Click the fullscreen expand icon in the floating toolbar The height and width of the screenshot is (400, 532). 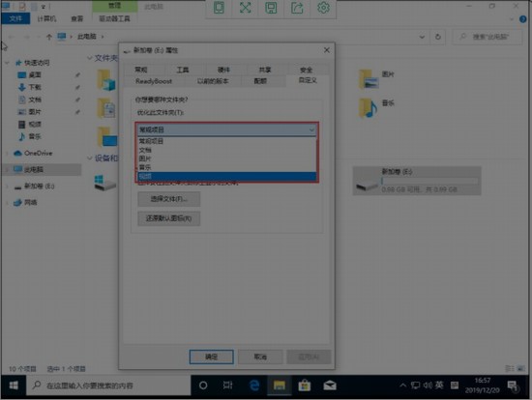(245, 8)
